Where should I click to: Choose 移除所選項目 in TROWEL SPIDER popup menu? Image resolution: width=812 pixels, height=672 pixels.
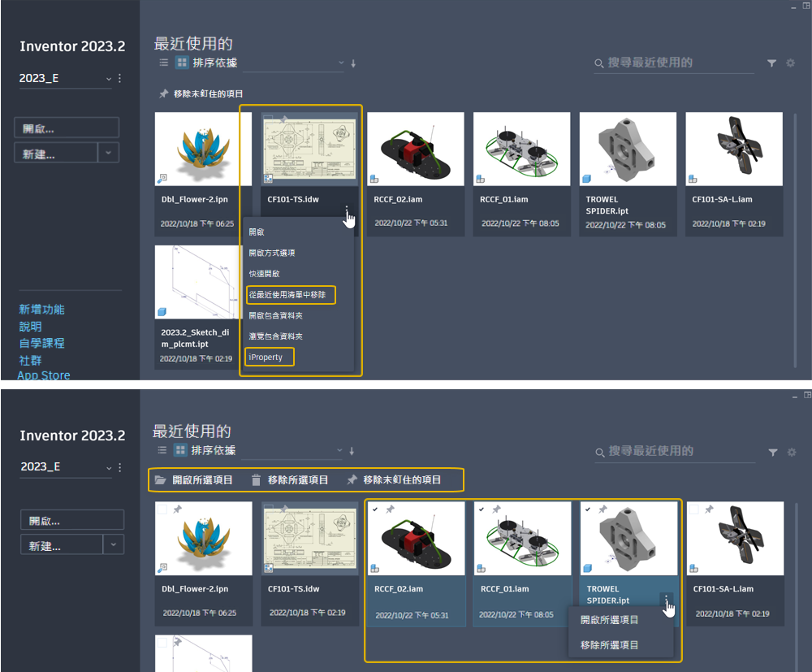point(609,645)
